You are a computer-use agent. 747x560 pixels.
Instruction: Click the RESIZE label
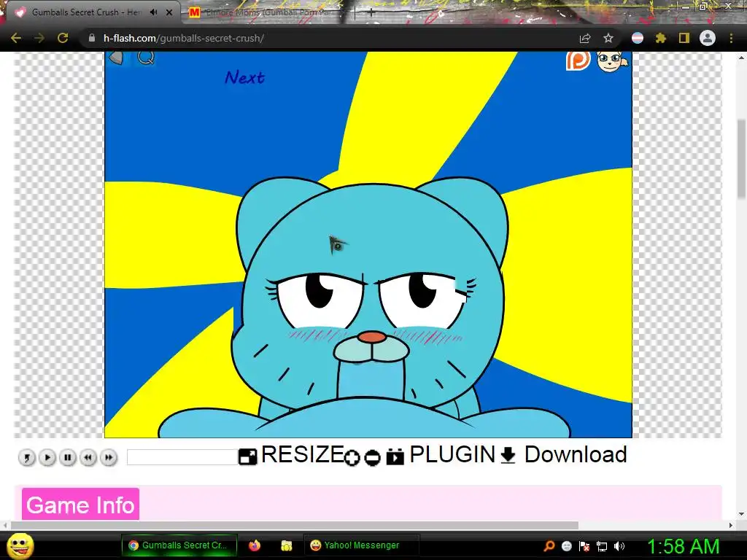tap(303, 454)
